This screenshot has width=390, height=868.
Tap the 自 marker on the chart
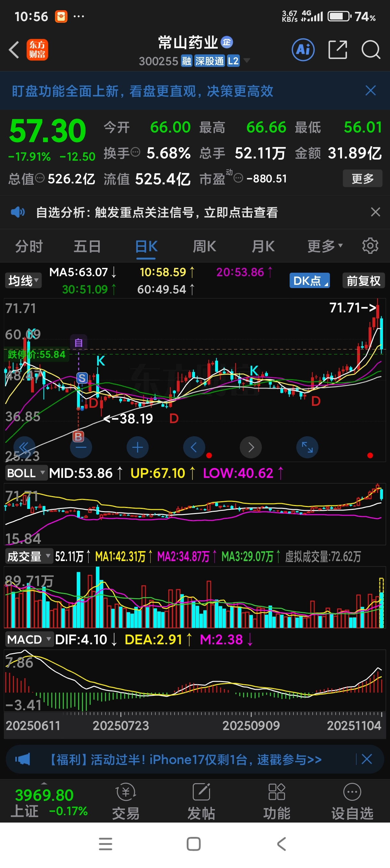pos(78,343)
